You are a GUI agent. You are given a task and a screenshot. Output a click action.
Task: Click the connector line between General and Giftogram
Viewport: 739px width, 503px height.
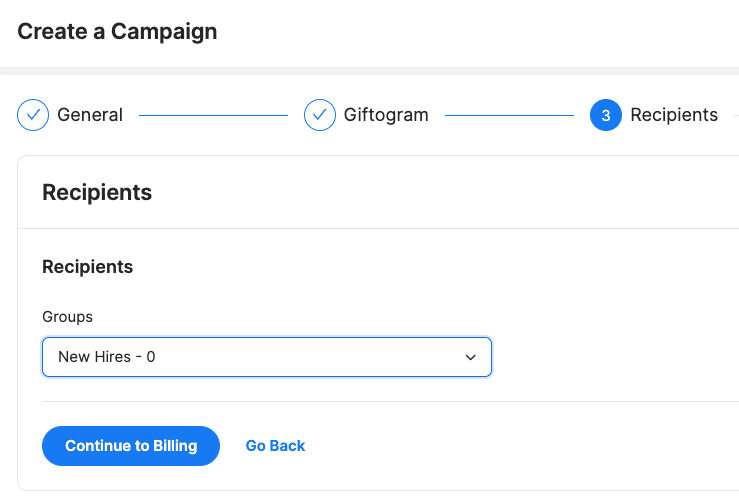coord(213,116)
